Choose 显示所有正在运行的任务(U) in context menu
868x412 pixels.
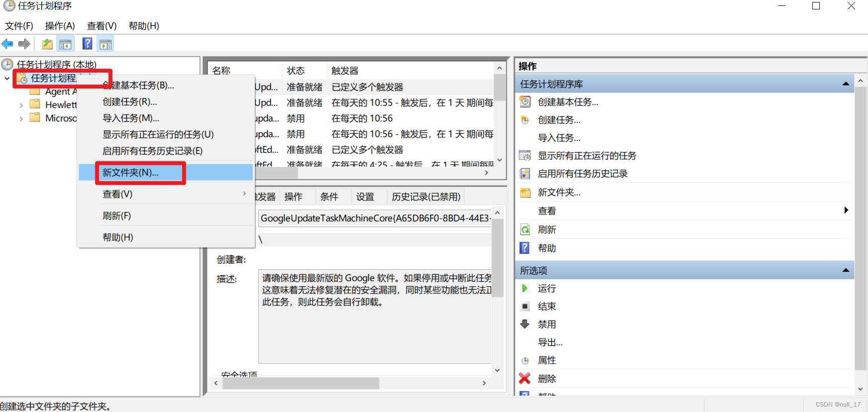click(x=166, y=134)
